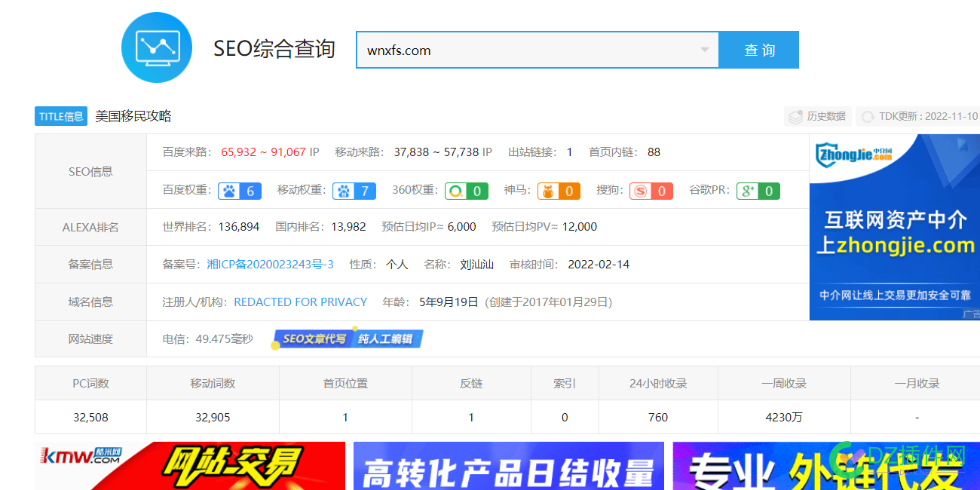This screenshot has height=490, width=980.
Task: Click the SEO文章代写 banner
Action: tap(313, 339)
